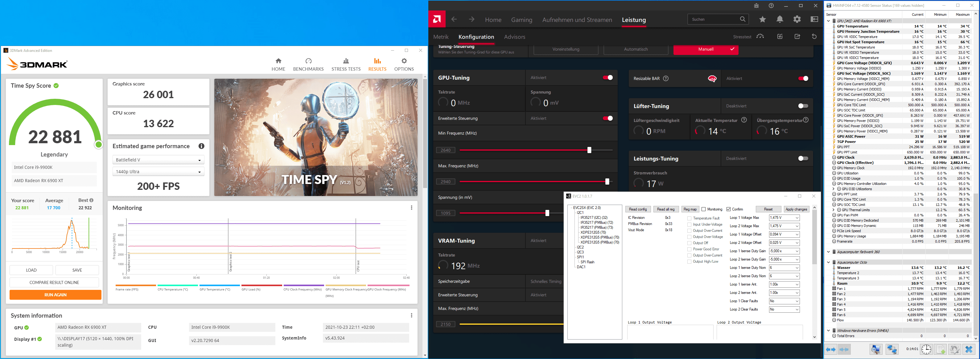Adjust the Max. Frequenz GPU slider handle
980x359 pixels.
(607, 182)
